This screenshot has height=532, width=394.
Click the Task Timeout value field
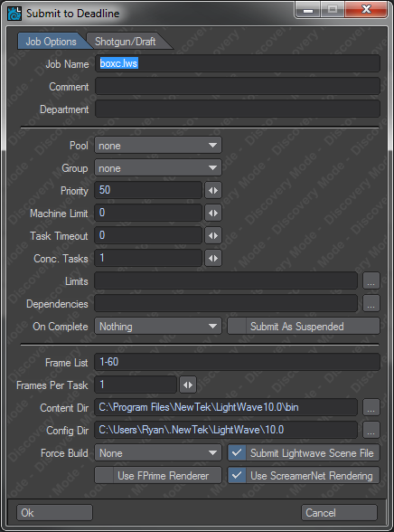click(x=148, y=235)
